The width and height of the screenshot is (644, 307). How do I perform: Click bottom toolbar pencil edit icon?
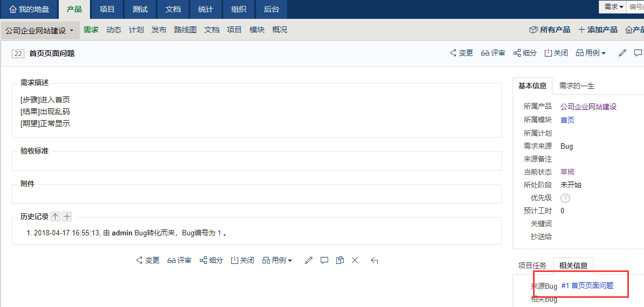(x=309, y=260)
